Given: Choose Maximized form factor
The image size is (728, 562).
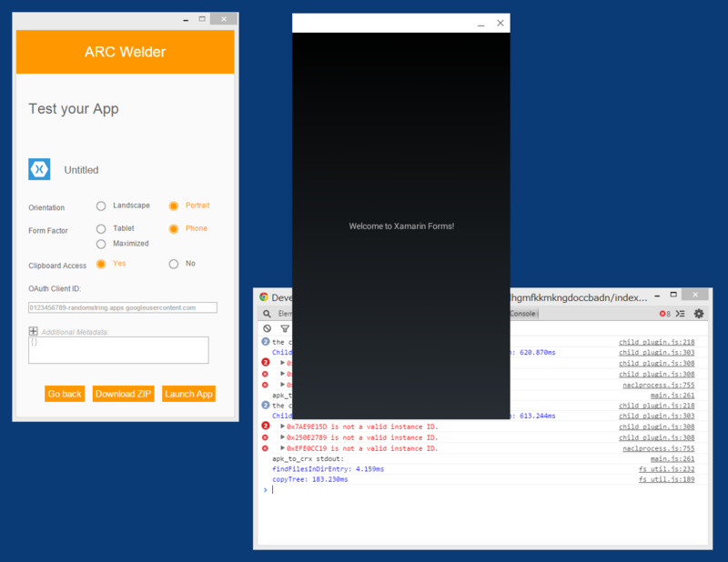Looking at the screenshot, I should pos(101,244).
